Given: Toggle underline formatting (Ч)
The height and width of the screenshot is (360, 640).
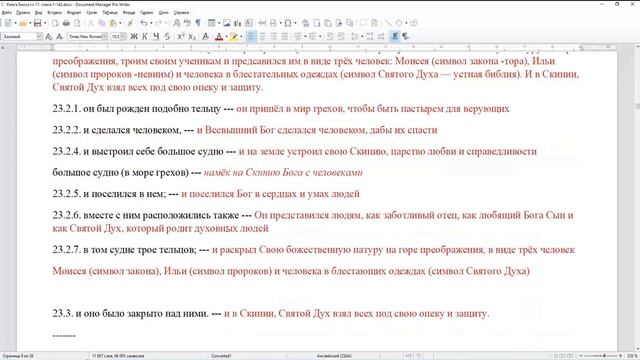Looking at the screenshot, I should tap(156, 36).
